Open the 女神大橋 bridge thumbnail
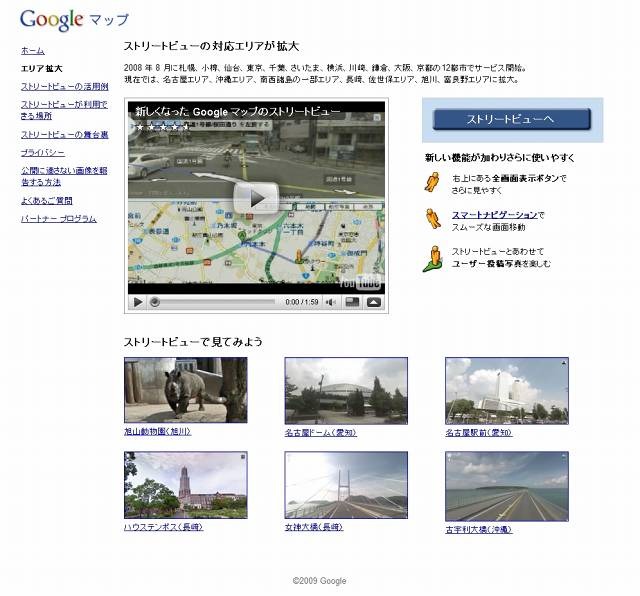 coord(346,485)
